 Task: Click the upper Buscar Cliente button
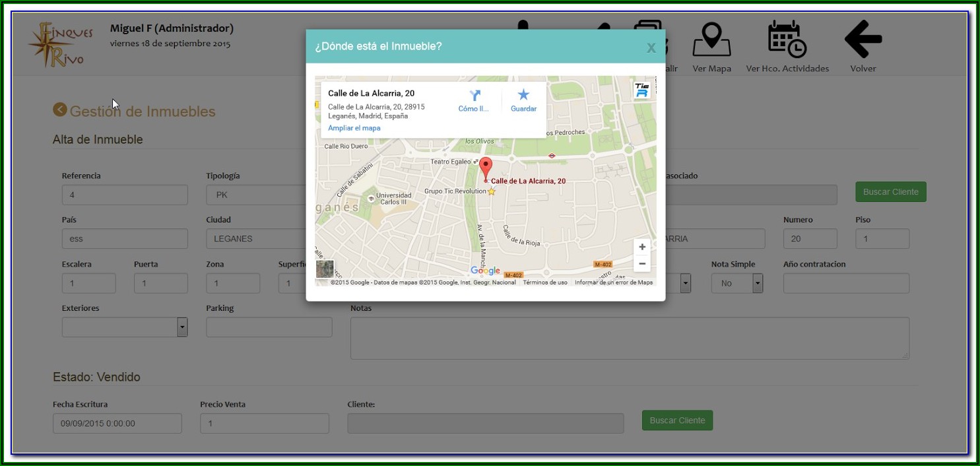[x=890, y=192]
